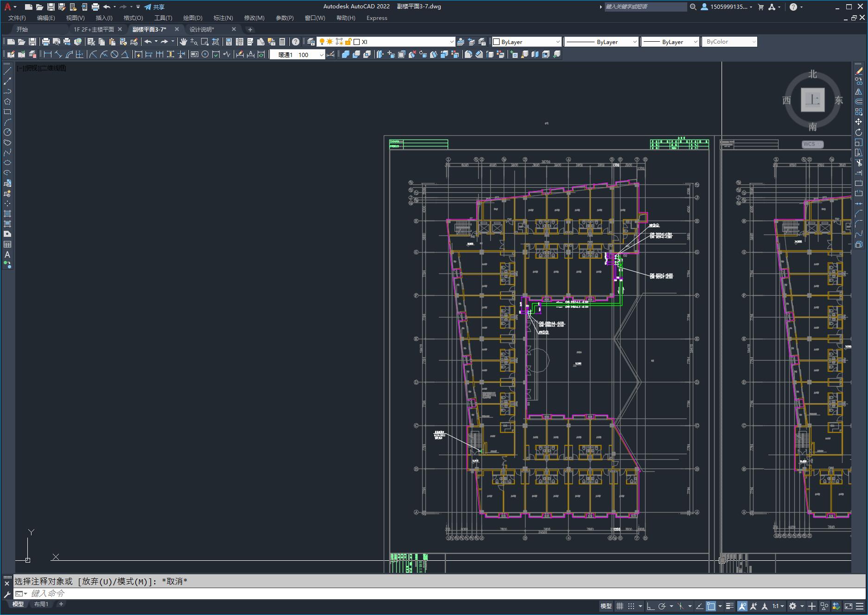The image size is (868, 615).
Task: Toggle object snap in status bar
Action: 711,606
